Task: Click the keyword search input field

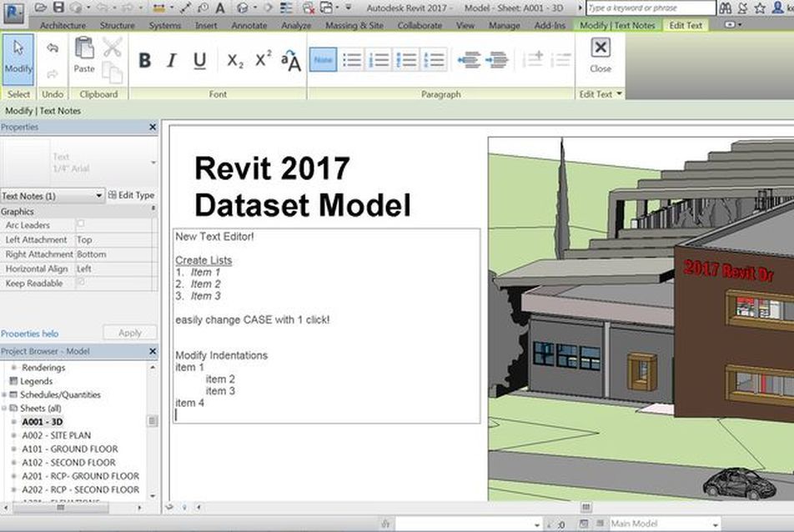Action: [651, 8]
